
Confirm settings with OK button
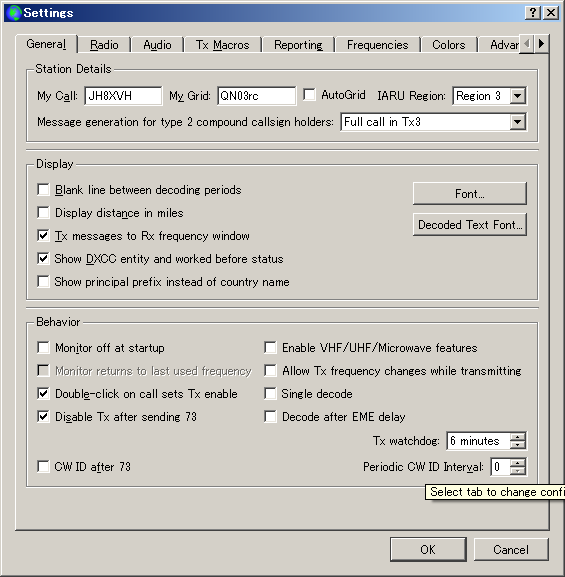pos(428,549)
